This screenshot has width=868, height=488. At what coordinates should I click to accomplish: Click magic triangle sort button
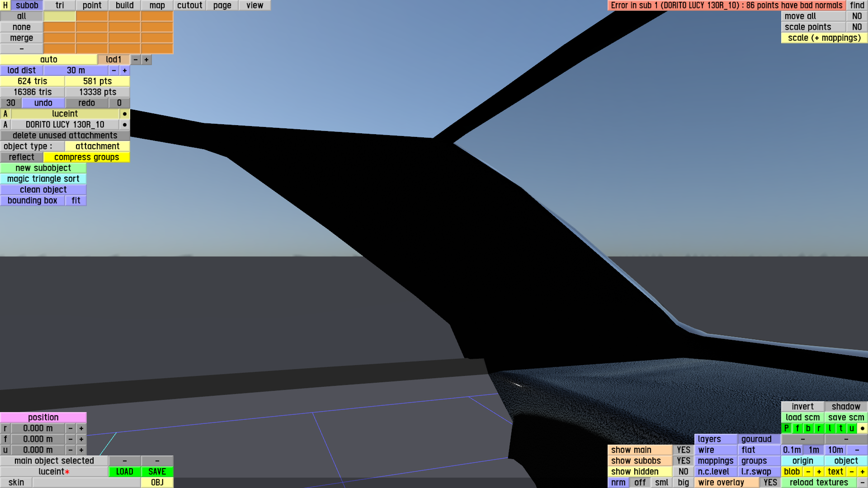click(43, 179)
